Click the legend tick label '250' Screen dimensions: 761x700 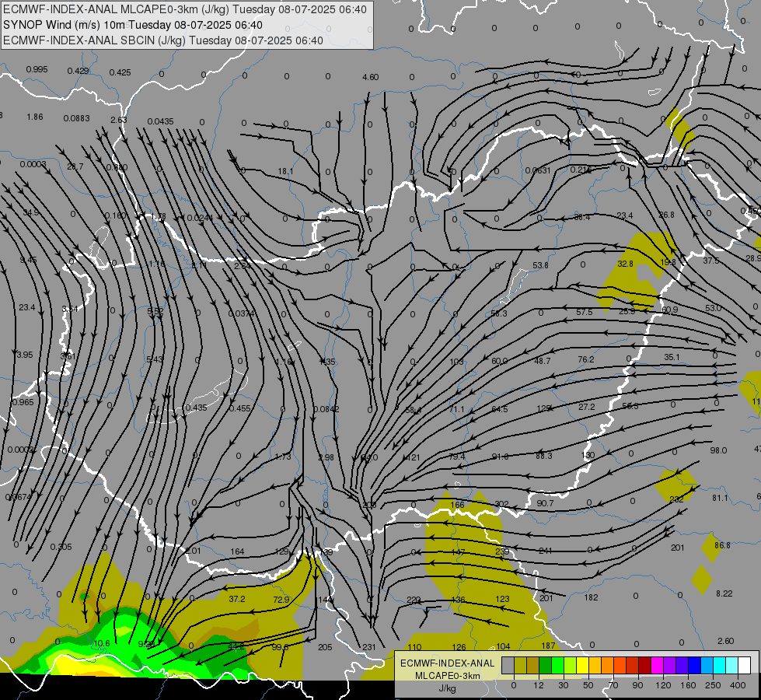coord(713,685)
